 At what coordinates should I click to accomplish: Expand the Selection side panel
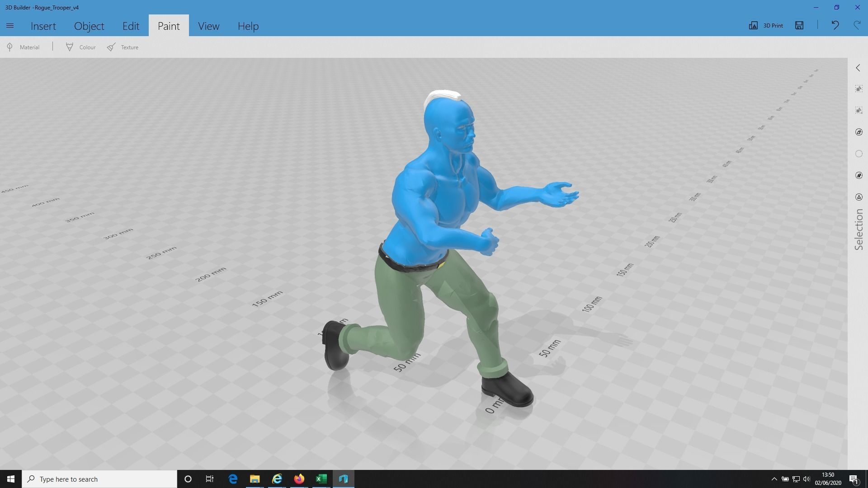pos(858,68)
